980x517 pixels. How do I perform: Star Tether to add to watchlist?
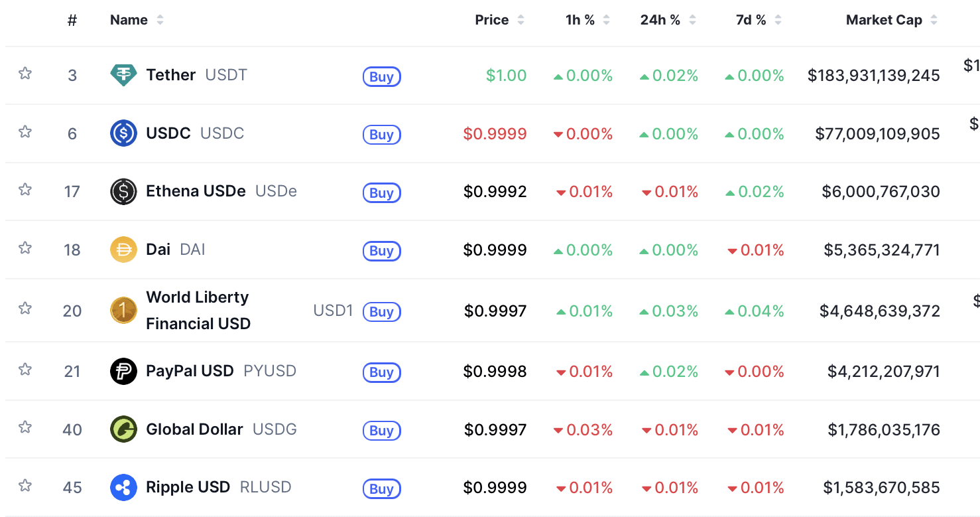click(25, 74)
